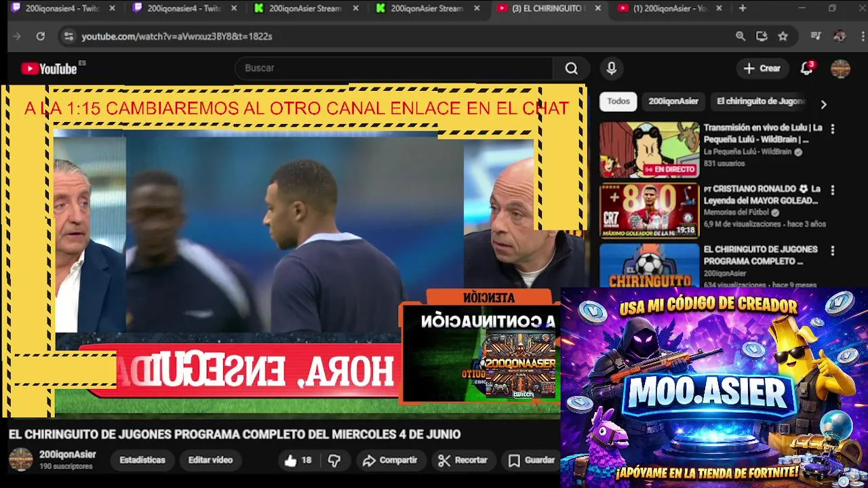The width and height of the screenshot is (868, 488).
Task: Share the video via Compartir
Action: [x=390, y=460]
